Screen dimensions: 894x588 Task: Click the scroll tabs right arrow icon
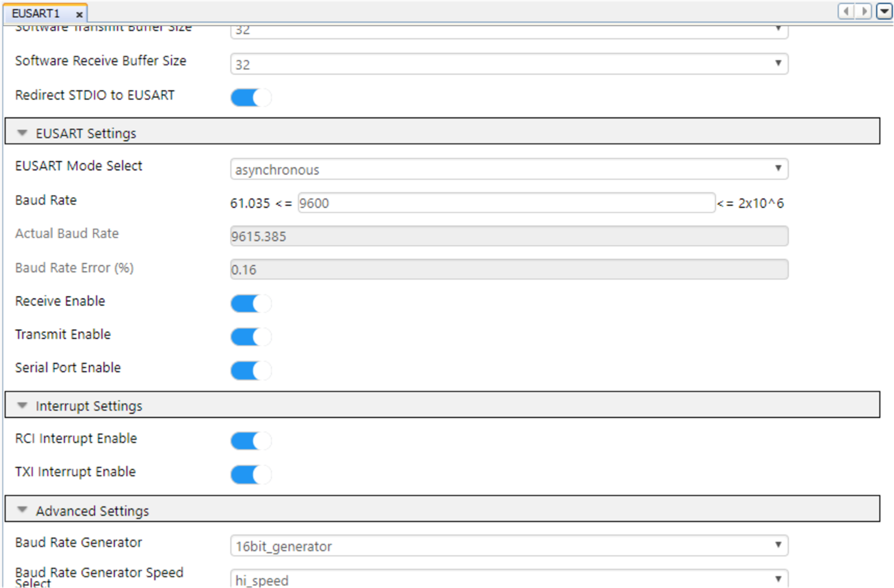(863, 11)
